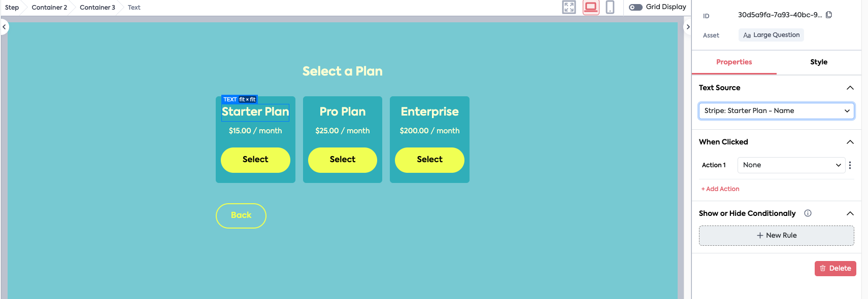Collapse the left panel arrow

[x=4, y=27]
